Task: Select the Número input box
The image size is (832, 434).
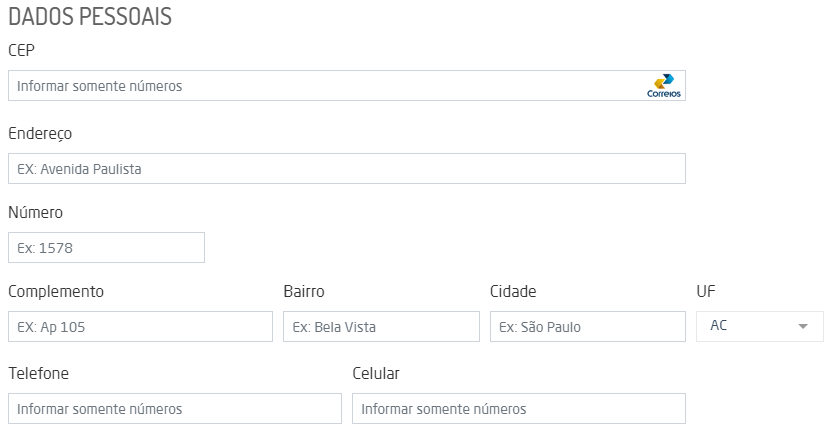Action: click(106, 248)
